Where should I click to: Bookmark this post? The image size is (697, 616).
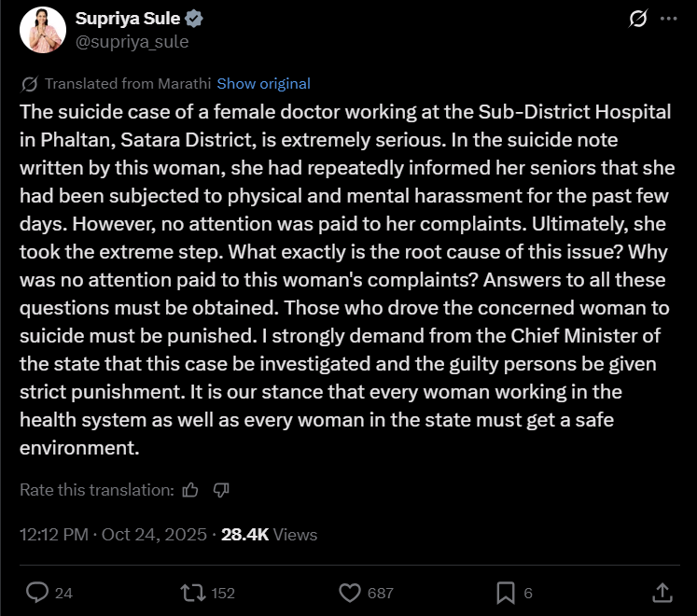(505, 593)
